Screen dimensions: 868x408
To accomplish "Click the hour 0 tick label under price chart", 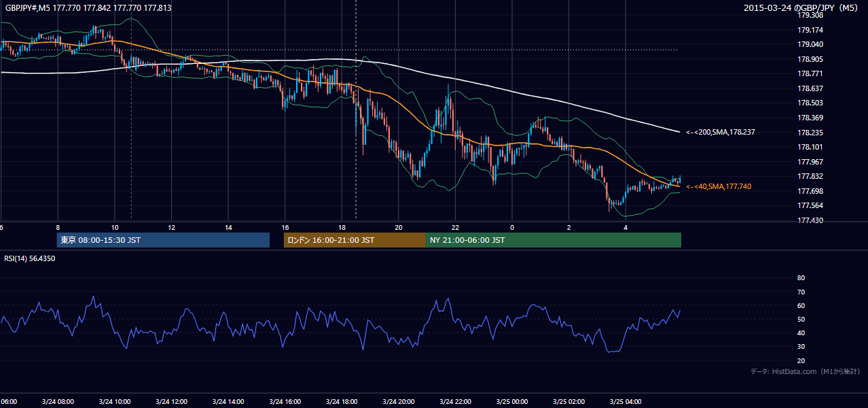I will tap(512, 227).
